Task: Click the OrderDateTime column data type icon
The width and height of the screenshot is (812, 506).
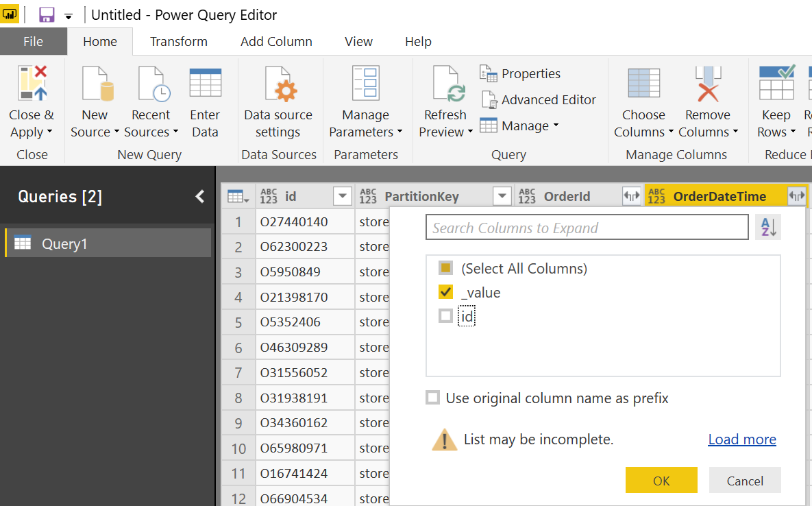Action: pos(656,196)
